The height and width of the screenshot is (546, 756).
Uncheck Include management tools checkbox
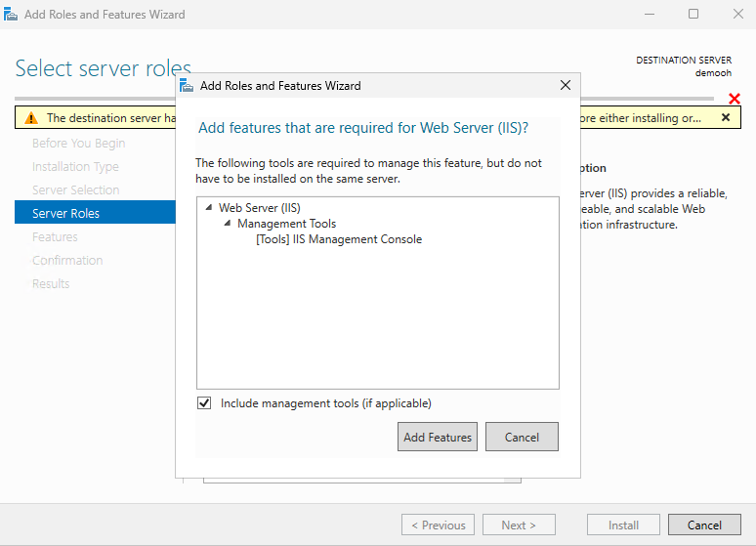point(204,403)
